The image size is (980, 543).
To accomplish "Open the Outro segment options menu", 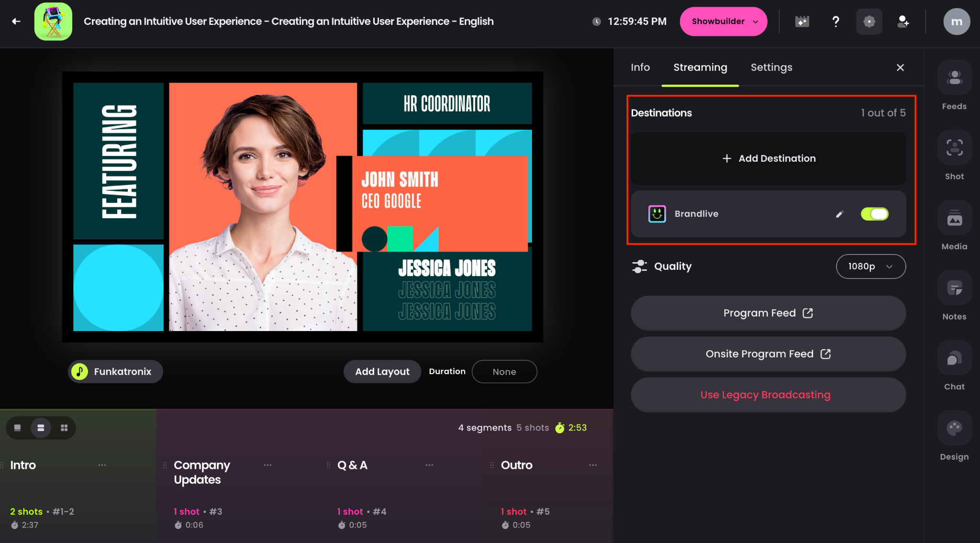I will click(x=593, y=465).
